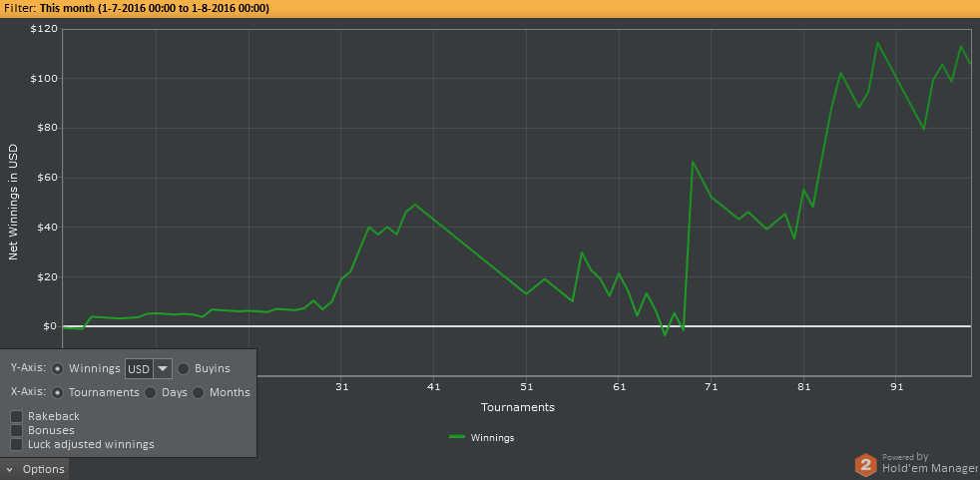Switch X-Axis to Days
Image resolution: width=980 pixels, height=480 pixels.
pyautogui.click(x=150, y=392)
